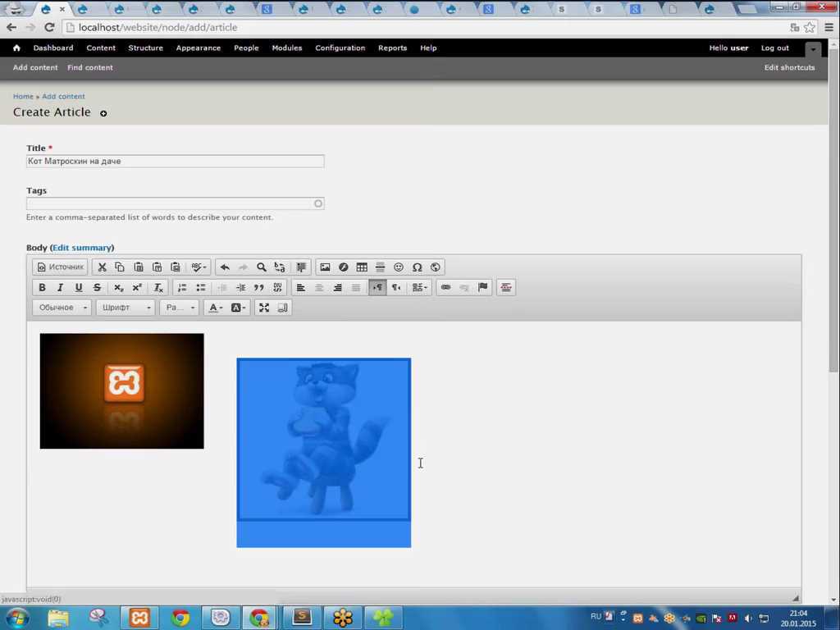Viewport: 840px width, 630px height.
Task: Click the Add content shortcut link
Action: pos(35,67)
